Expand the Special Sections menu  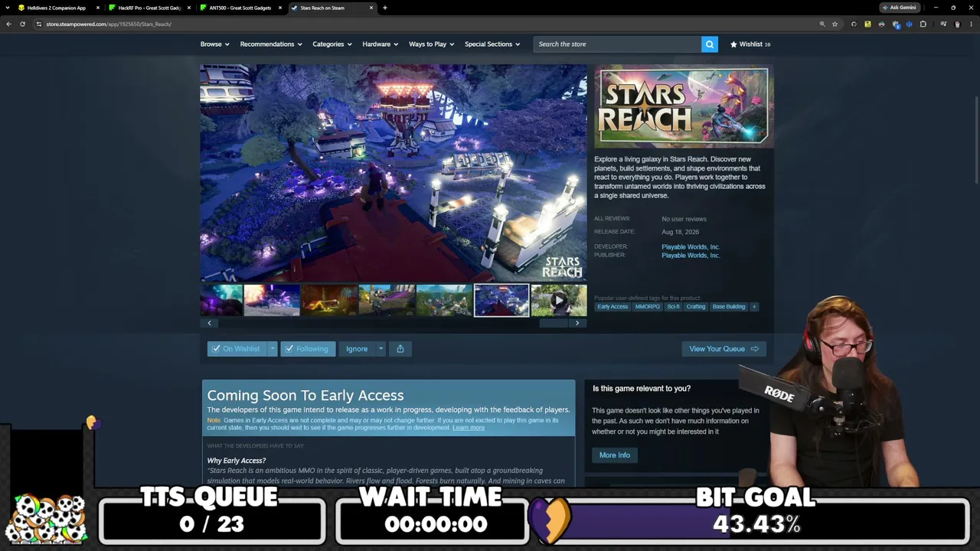coord(492,44)
